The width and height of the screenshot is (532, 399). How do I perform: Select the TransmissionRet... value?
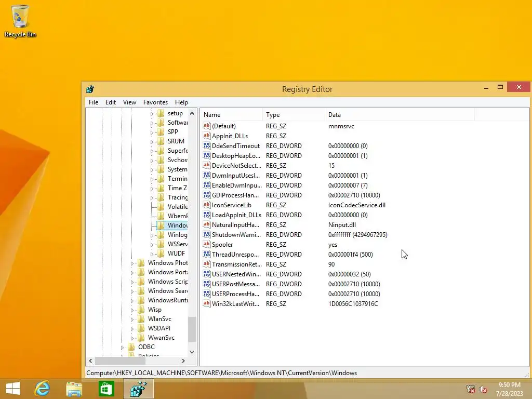click(237, 264)
